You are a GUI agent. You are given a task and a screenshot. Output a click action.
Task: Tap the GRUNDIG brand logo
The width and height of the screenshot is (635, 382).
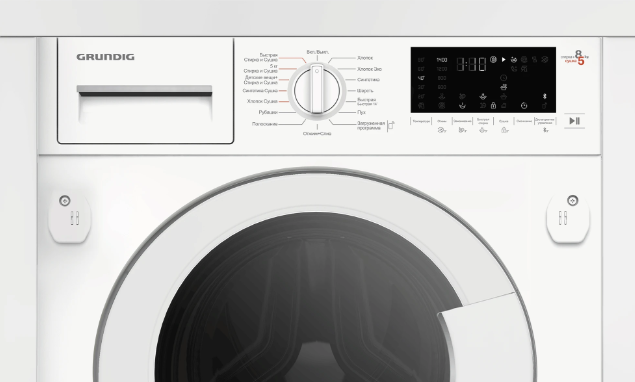[105, 57]
